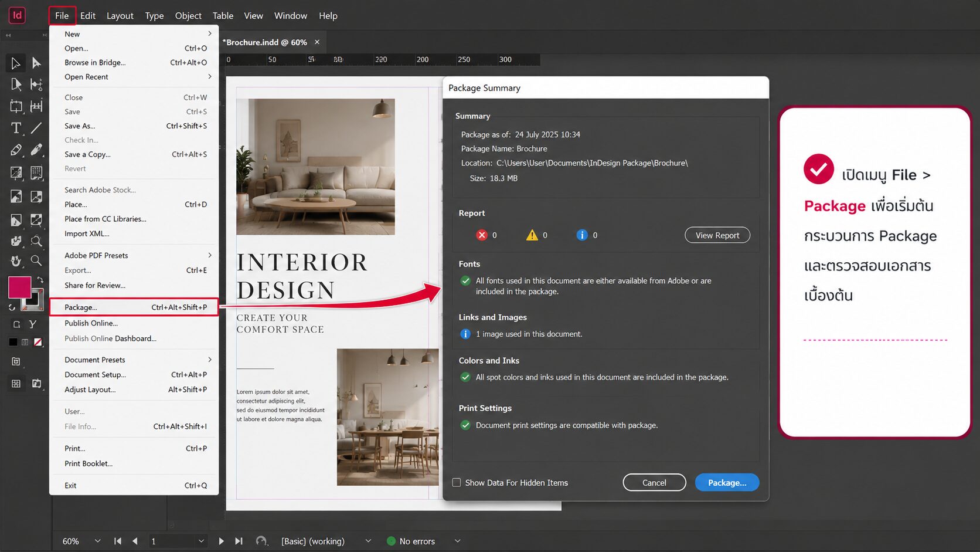980x552 pixels.
Task: Open the 60% zoom level dropdown
Action: 97,541
